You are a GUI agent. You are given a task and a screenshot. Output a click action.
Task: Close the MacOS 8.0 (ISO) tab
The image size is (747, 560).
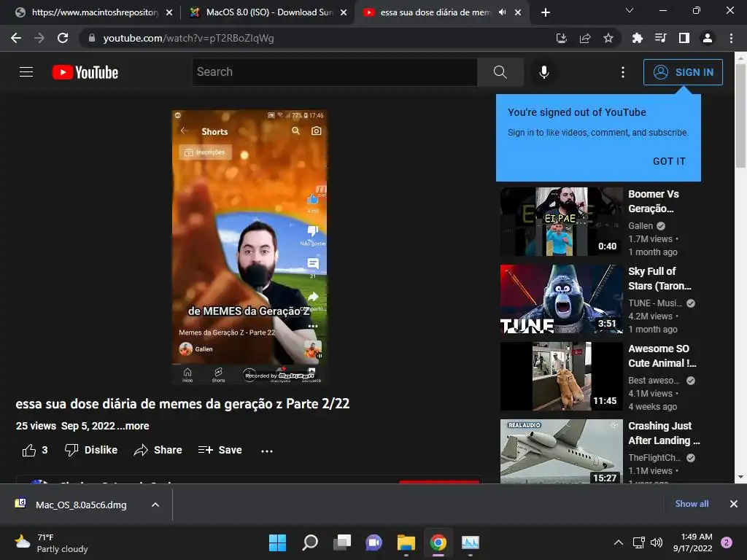[344, 12]
